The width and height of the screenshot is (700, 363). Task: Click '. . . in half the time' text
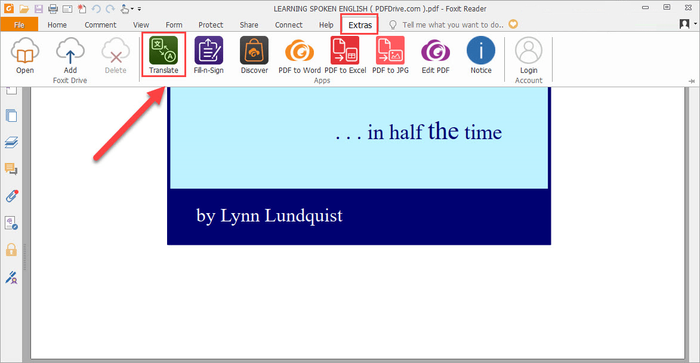point(418,131)
